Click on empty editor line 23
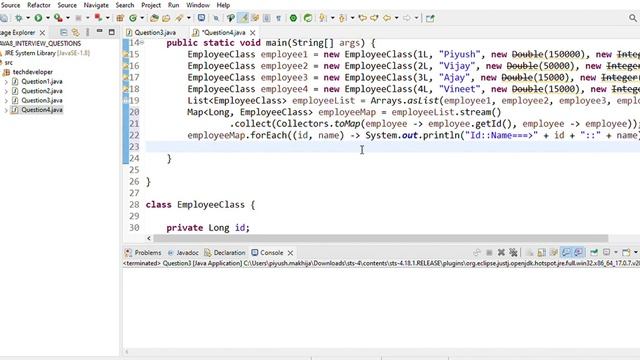This screenshot has width=640, height=360. click(392, 147)
